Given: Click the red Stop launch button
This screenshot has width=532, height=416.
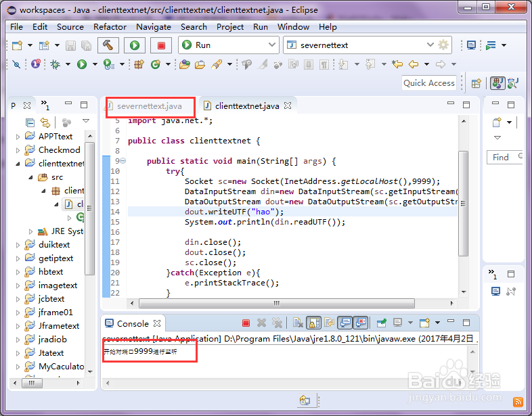Looking at the screenshot, I should (162, 45).
